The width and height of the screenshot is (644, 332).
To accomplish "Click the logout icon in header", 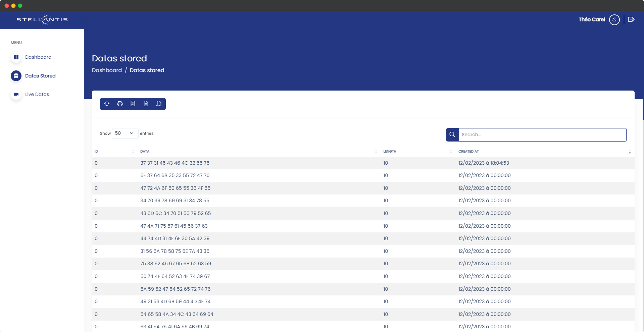I will coord(631,19).
